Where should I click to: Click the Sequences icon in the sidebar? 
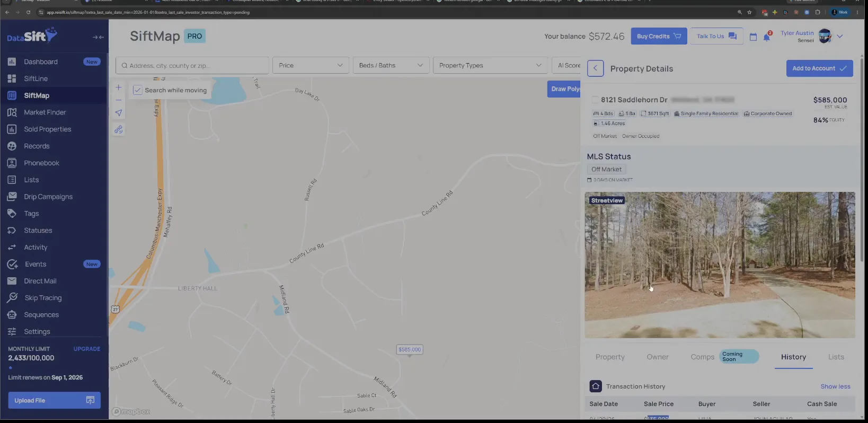12,315
